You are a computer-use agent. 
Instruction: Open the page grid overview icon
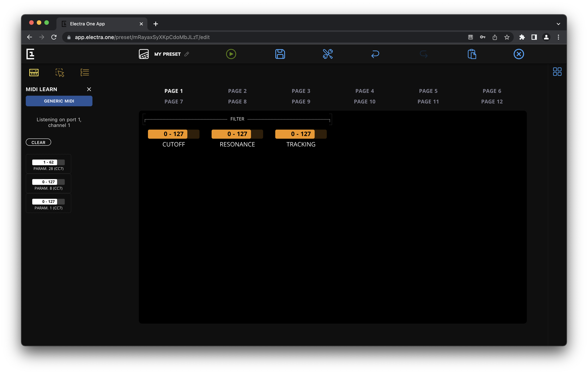(x=557, y=72)
